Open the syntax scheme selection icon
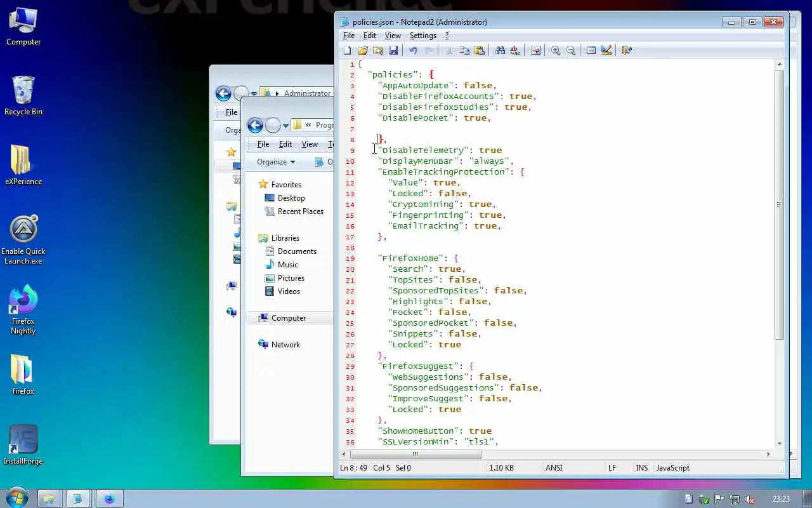 591,50
